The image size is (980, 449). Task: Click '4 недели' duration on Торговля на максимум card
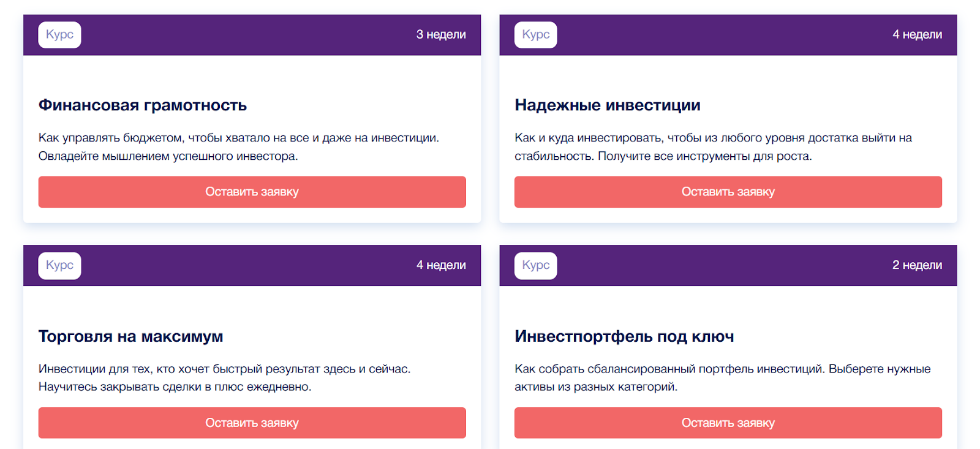click(x=441, y=265)
